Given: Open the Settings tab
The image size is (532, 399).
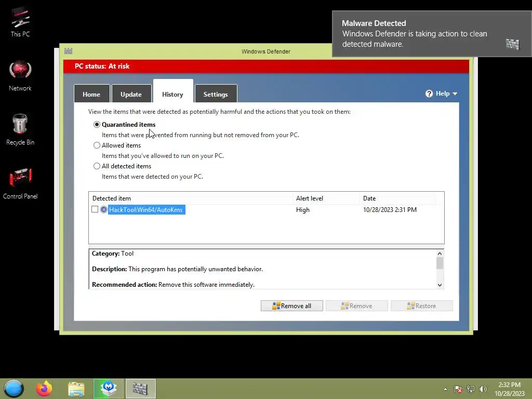Looking at the screenshot, I should (x=216, y=94).
